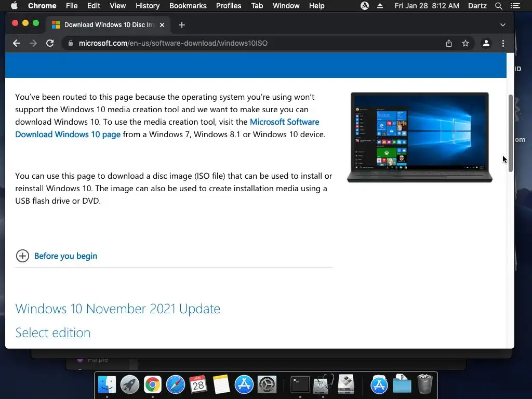The height and width of the screenshot is (399, 532).
Task: Click the Windows 10 November 2021 Update heading
Action: coord(118,309)
